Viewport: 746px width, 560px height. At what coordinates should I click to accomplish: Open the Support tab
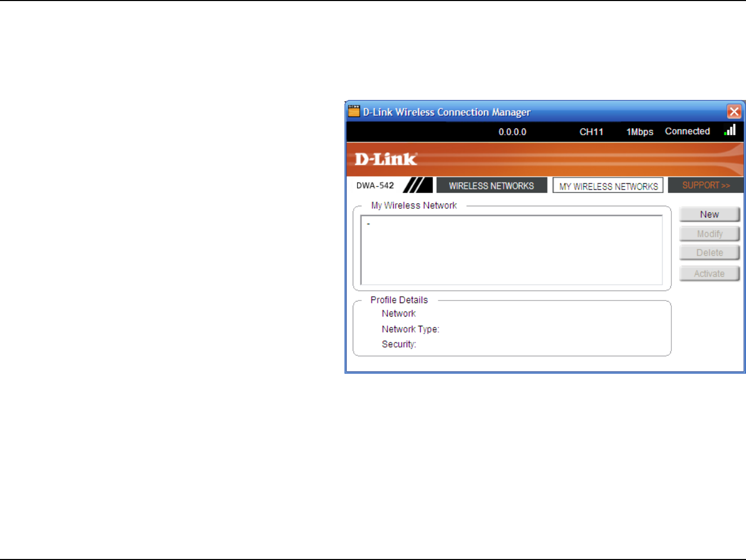click(x=706, y=185)
